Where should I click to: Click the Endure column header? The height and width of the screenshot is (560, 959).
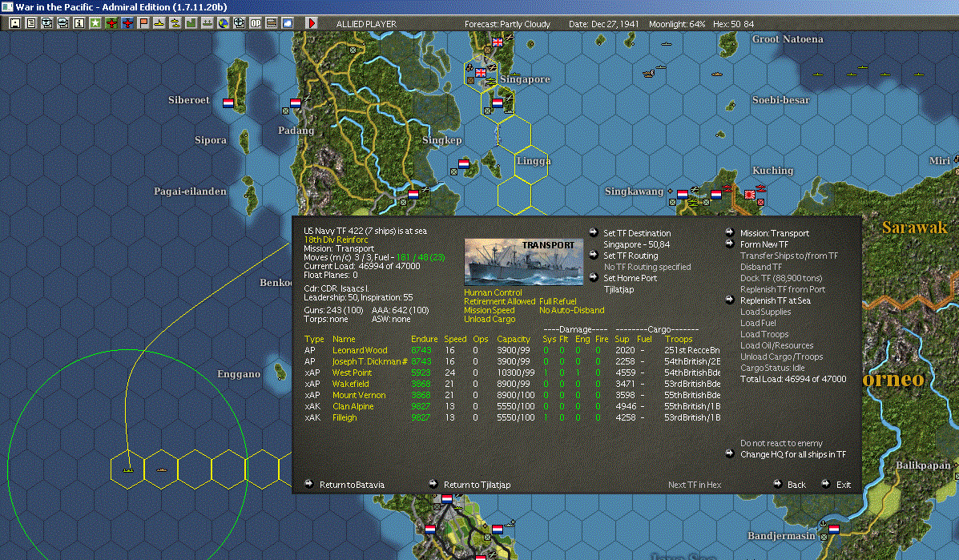pos(424,339)
